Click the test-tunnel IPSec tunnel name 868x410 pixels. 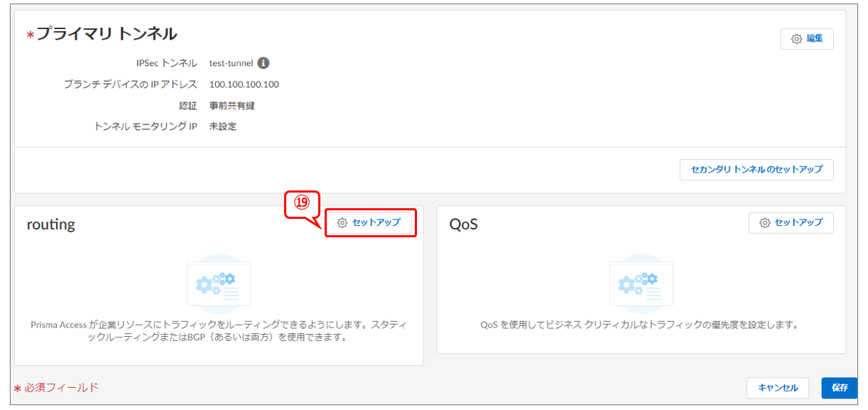231,63
